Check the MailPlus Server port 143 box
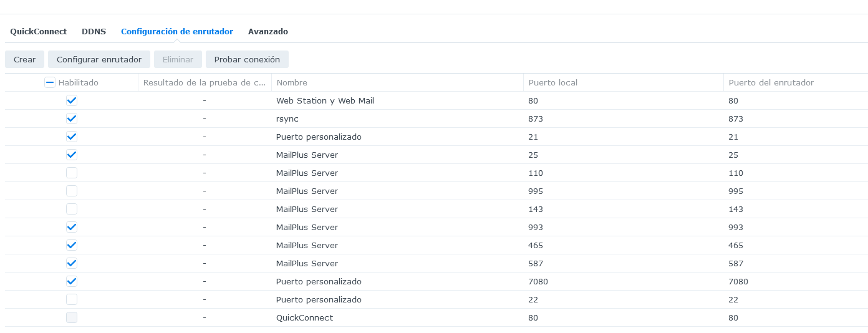The image size is (868, 333). coord(72,209)
